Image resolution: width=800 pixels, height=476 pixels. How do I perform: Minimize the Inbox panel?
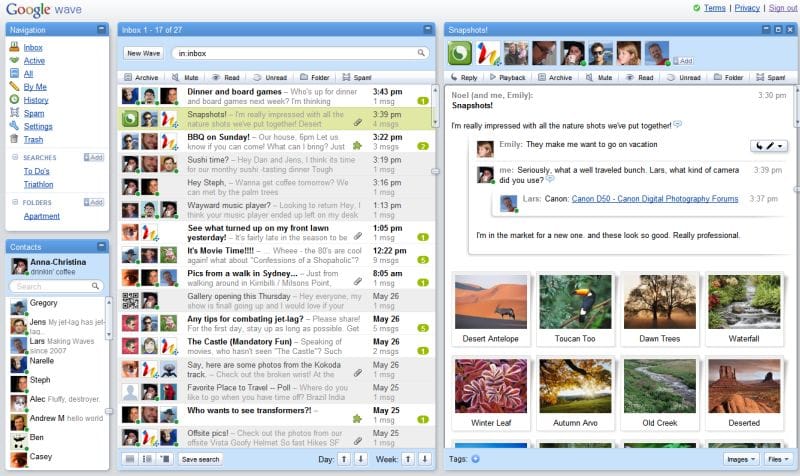(428, 30)
